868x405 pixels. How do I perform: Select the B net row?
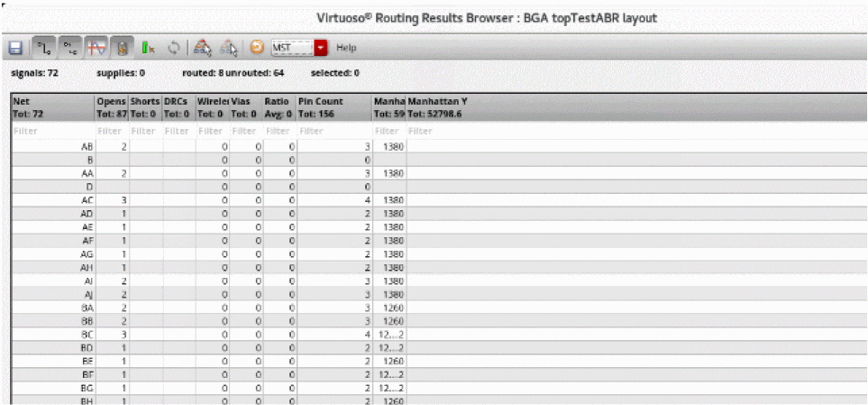tap(439, 161)
